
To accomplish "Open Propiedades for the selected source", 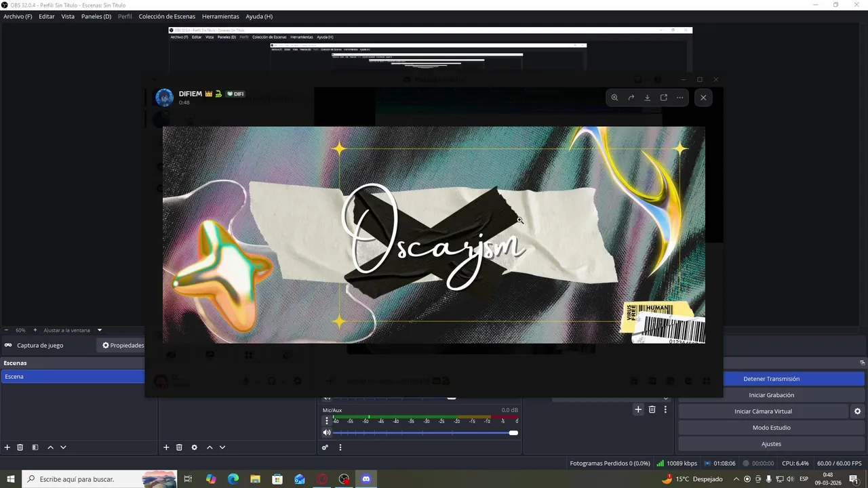I will [122, 345].
